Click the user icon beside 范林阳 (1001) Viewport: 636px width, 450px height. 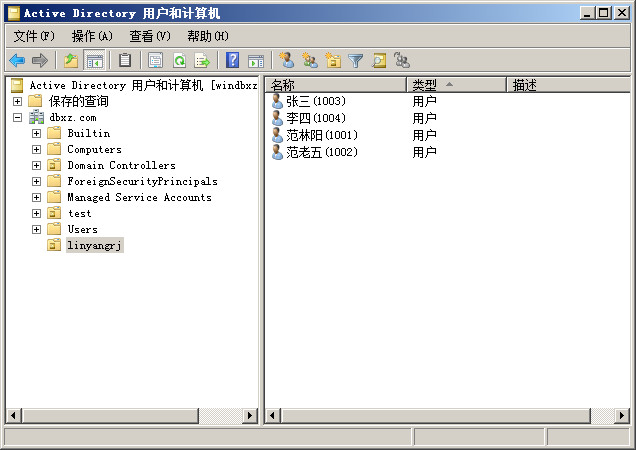coord(277,135)
